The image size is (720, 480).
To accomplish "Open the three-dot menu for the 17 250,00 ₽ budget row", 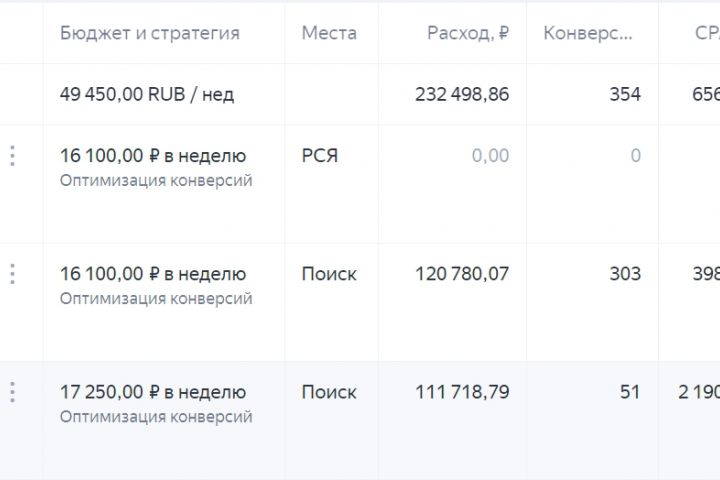I will (12, 392).
